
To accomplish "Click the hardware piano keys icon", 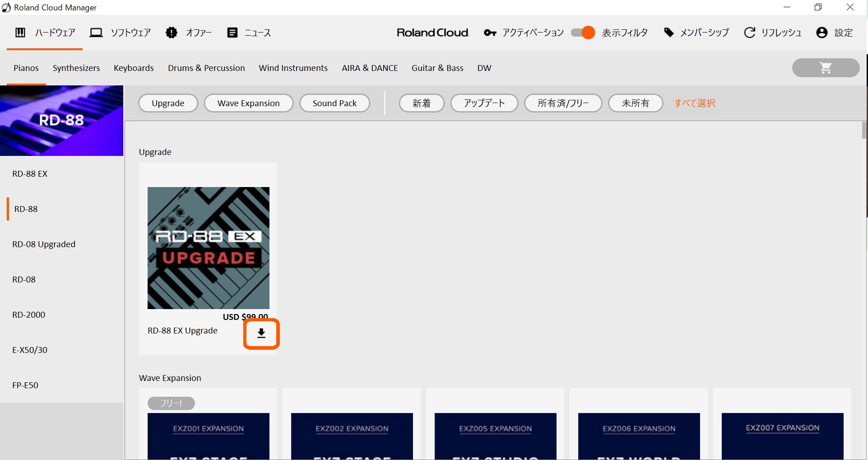I will click(20, 33).
